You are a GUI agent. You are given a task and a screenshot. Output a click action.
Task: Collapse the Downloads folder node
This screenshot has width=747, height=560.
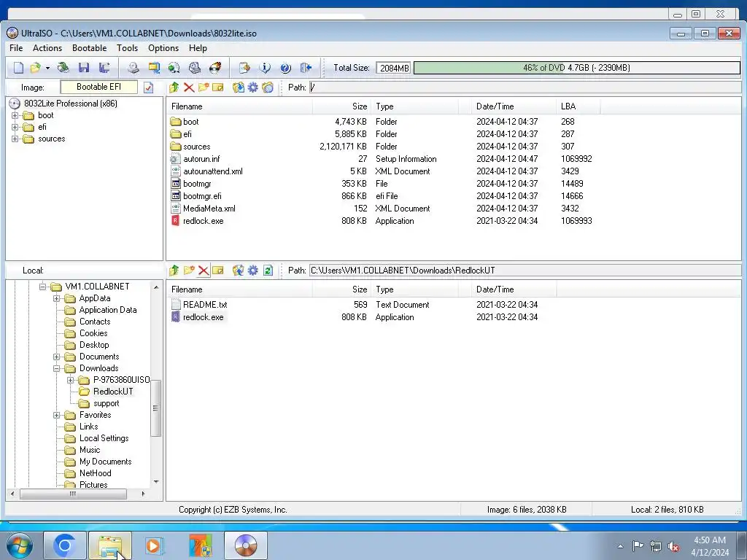(x=56, y=368)
